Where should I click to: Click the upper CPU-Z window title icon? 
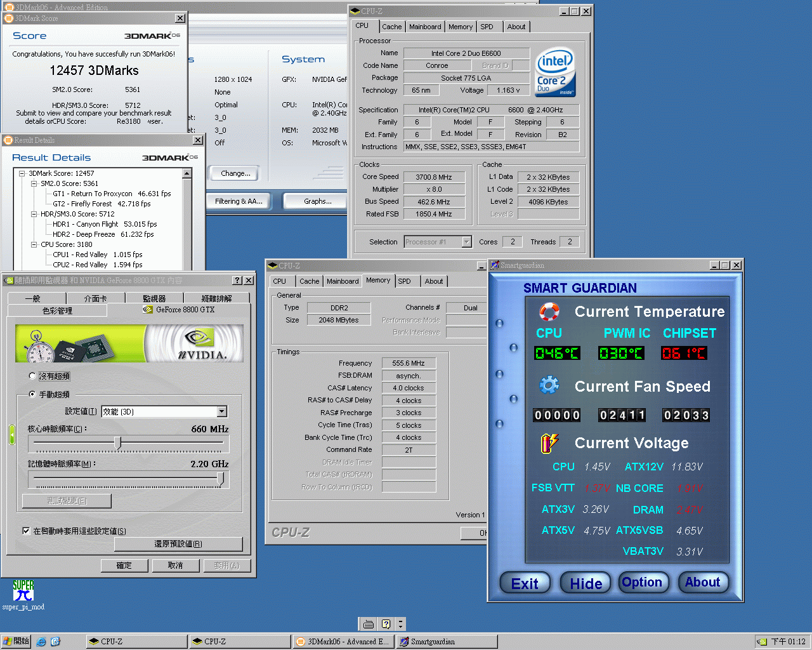pos(355,11)
